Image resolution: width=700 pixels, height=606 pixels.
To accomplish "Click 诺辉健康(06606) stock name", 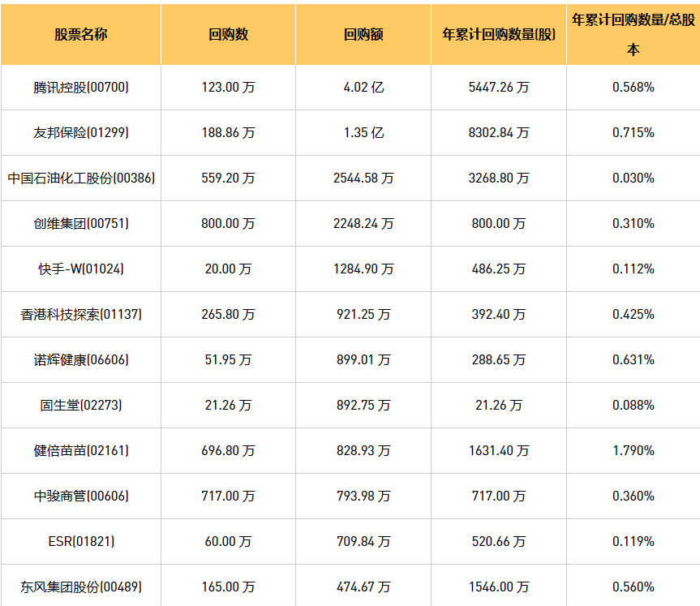I will tap(80, 359).
